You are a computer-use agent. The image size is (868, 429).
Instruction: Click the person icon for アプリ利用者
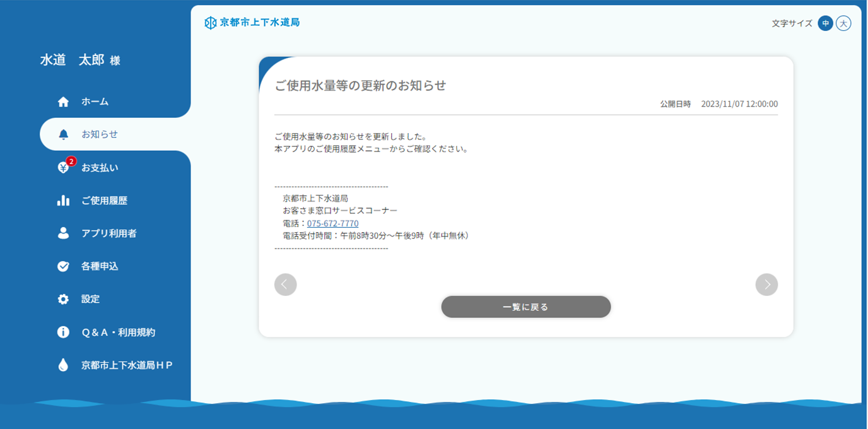click(63, 233)
